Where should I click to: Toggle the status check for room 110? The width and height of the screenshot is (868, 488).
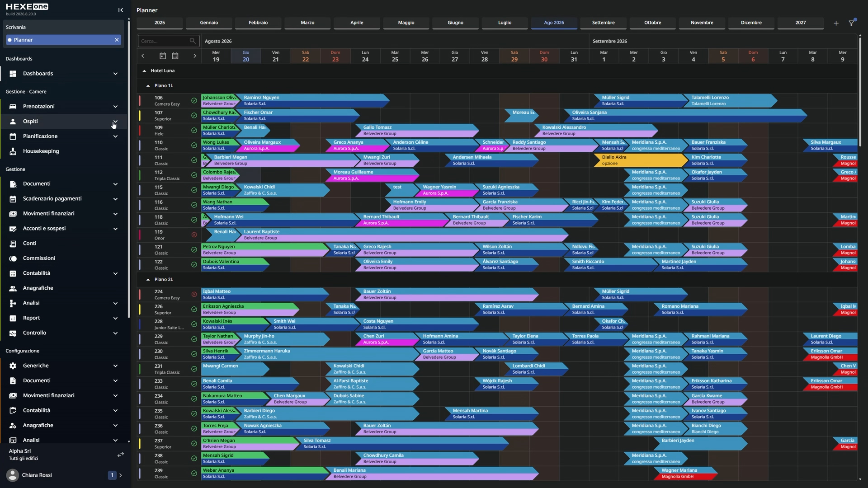click(194, 145)
